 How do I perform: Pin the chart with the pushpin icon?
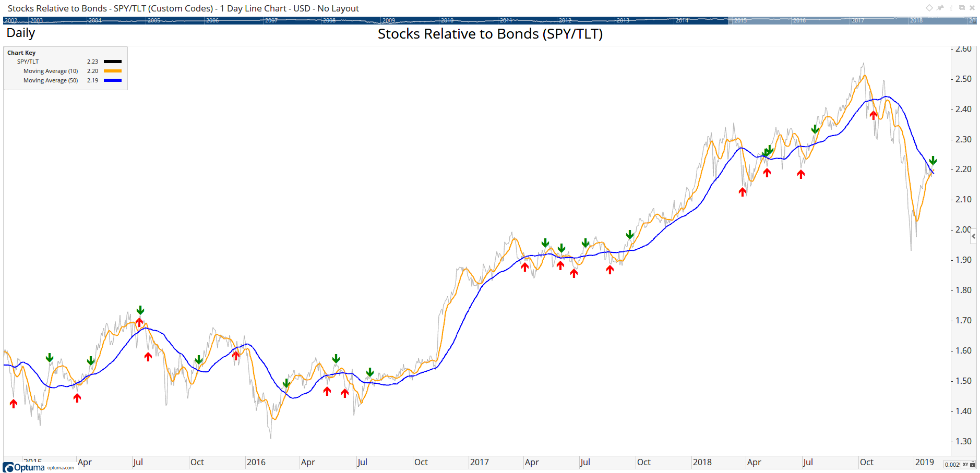(x=940, y=8)
